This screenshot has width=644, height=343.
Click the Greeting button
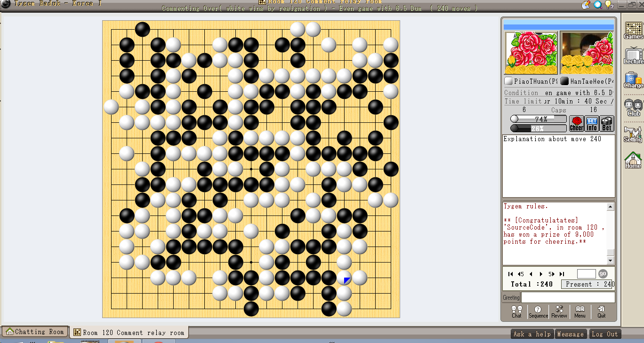click(x=511, y=297)
